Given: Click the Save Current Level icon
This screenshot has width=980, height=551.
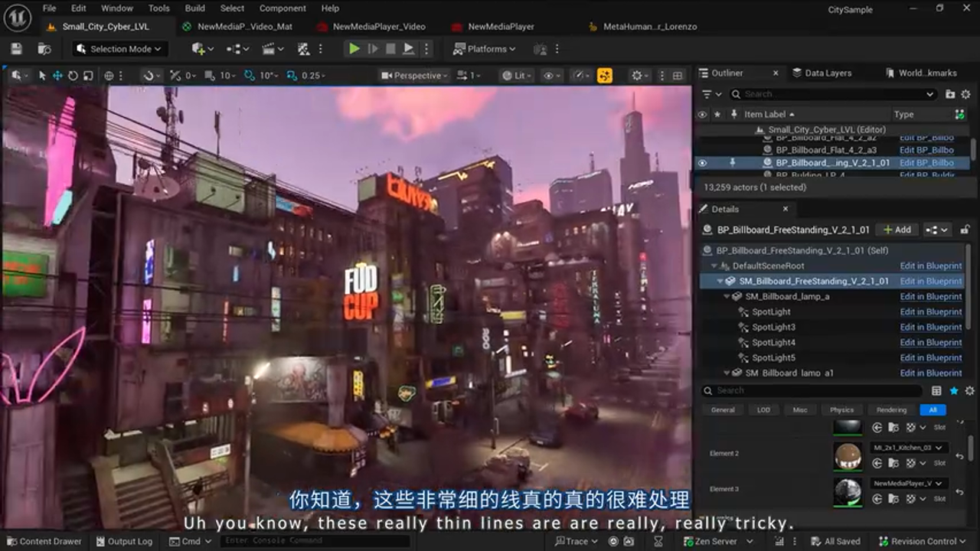Looking at the screenshot, I should [15, 48].
